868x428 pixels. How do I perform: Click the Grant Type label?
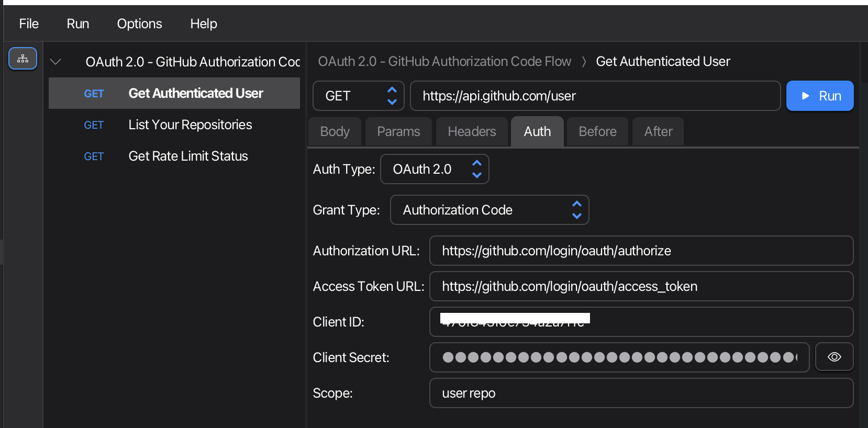(x=346, y=210)
